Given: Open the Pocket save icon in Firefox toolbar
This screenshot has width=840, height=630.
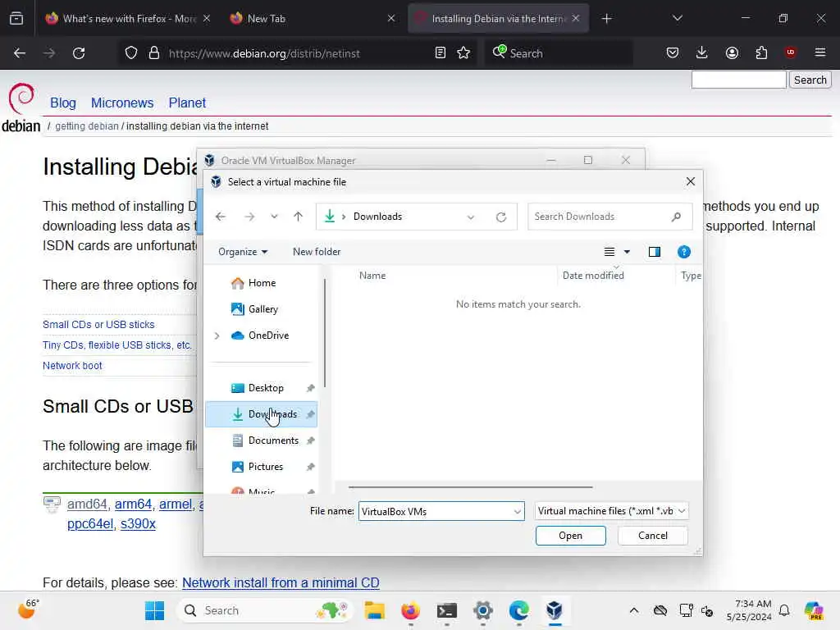Looking at the screenshot, I should (673, 53).
